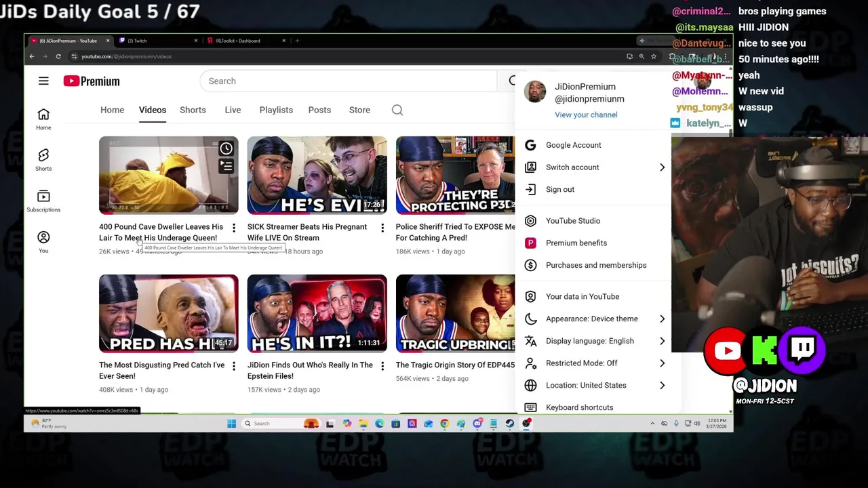The height and width of the screenshot is (488, 868).
Task: Click the YouTube Premium logo
Action: pyautogui.click(x=92, y=81)
